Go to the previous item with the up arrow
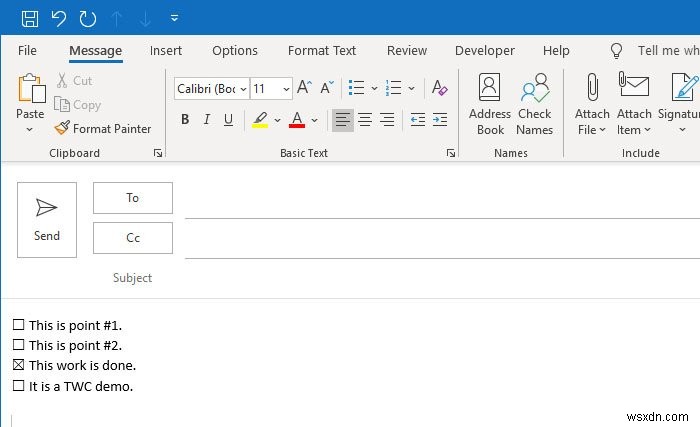Image resolution: width=700 pixels, height=427 pixels. pos(117,19)
